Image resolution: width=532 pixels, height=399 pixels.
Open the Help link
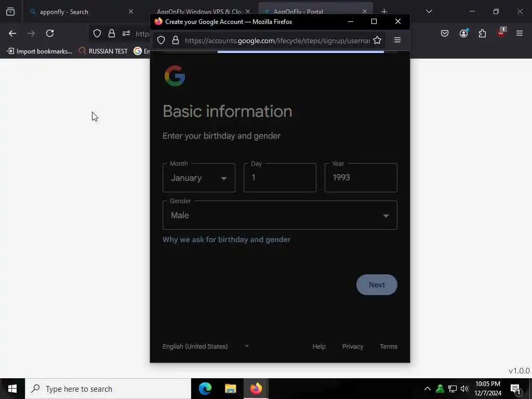coord(319,347)
